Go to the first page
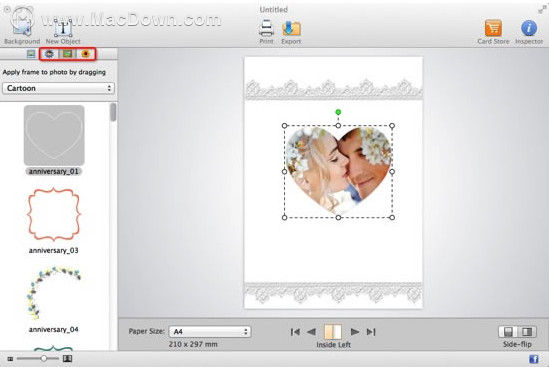 [295, 332]
